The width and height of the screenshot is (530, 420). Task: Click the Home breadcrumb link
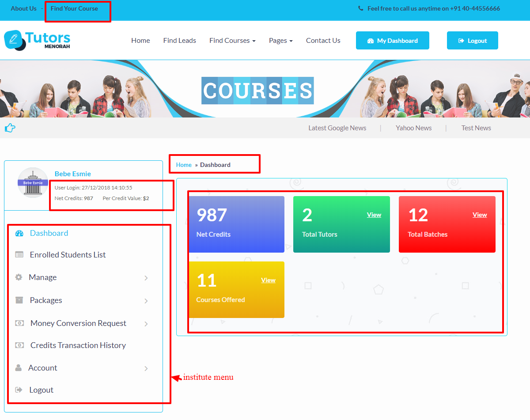[x=184, y=165]
